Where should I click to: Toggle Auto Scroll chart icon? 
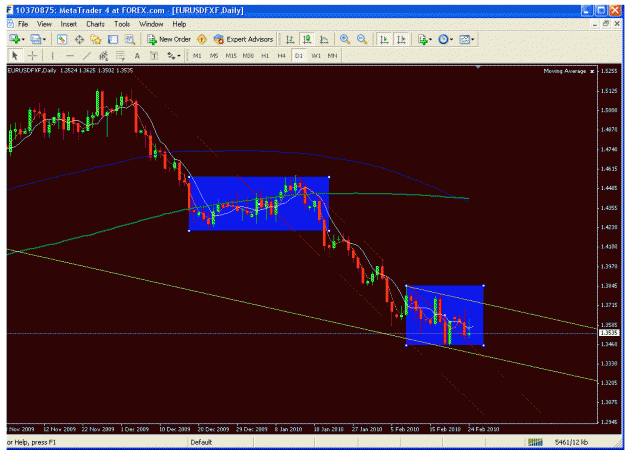point(384,39)
